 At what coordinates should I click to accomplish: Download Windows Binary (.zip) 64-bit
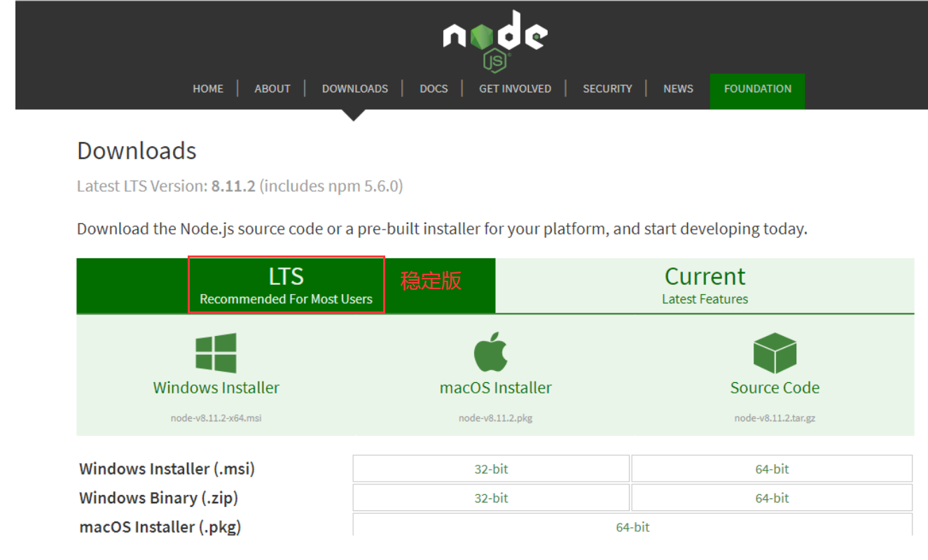coord(772,498)
